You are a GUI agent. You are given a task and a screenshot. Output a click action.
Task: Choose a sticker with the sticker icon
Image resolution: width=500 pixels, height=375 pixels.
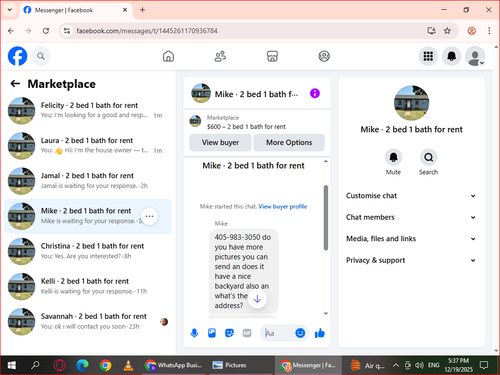coord(229,333)
